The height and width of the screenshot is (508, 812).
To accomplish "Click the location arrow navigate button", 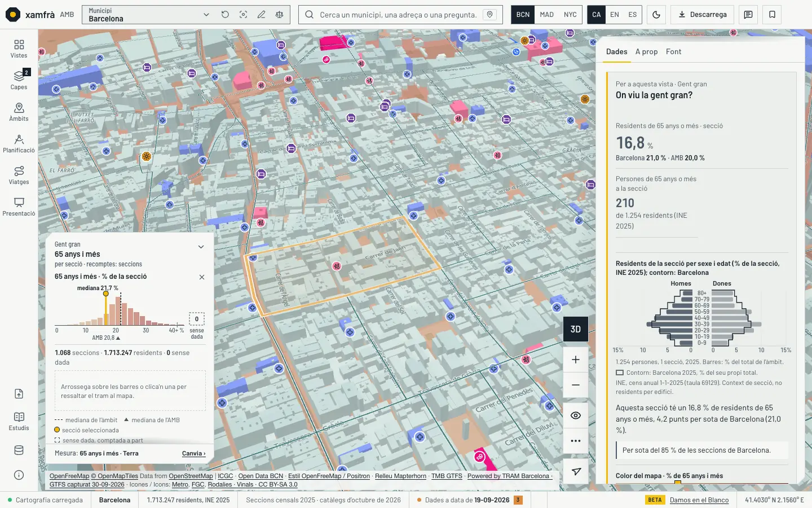I will [x=576, y=471].
